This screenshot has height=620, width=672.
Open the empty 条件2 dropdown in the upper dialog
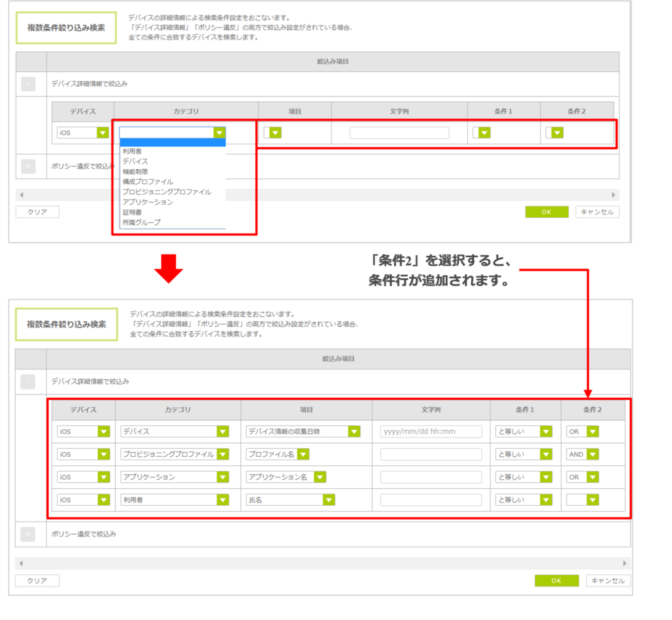click(x=556, y=133)
